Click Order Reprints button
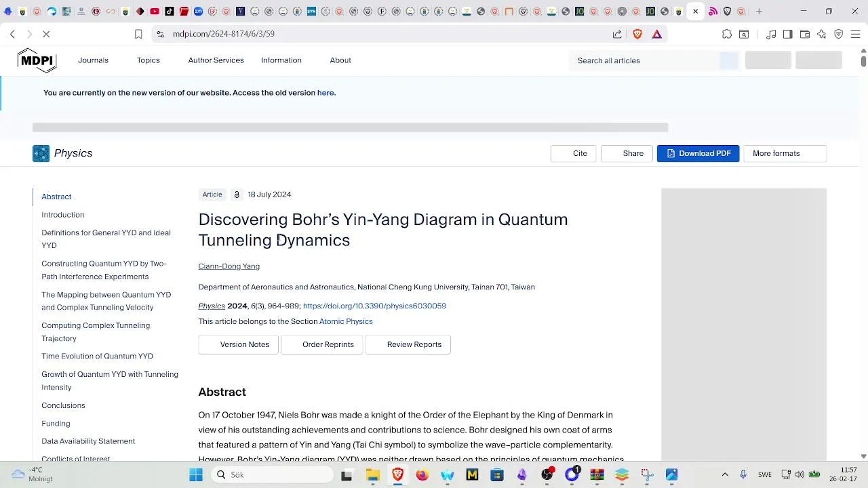 (x=321, y=344)
